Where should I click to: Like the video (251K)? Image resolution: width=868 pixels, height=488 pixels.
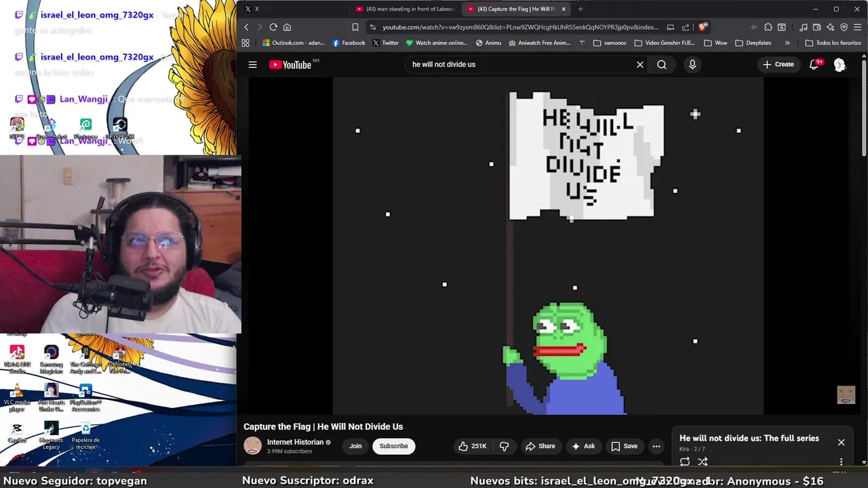[472, 446]
